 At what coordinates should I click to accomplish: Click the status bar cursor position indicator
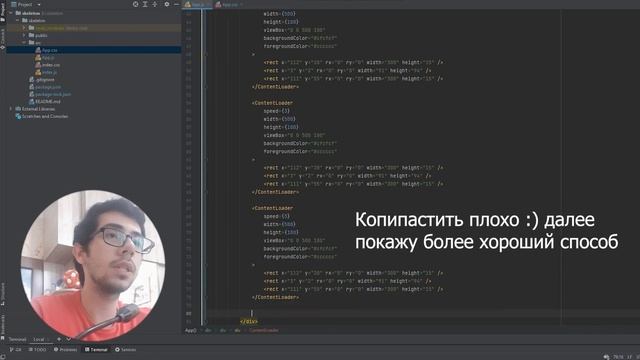point(618,357)
